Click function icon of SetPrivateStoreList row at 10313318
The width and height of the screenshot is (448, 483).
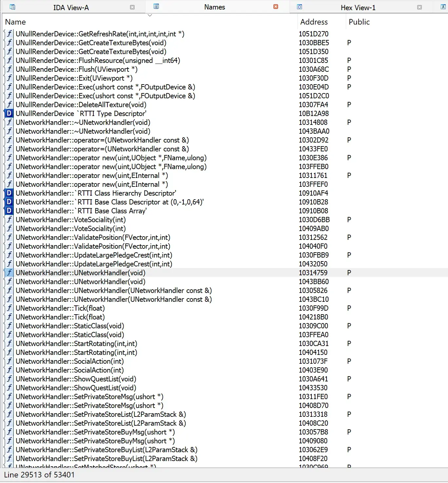pos(9,414)
